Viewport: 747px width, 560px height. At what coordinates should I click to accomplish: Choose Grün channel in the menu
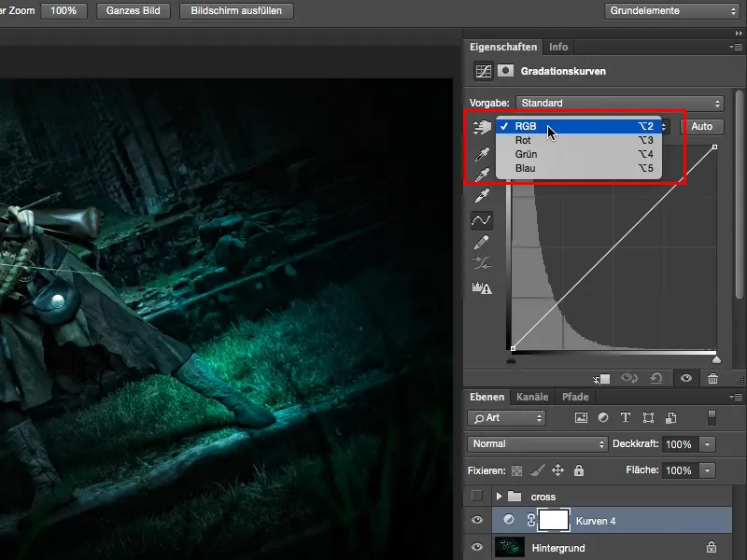click(579, 154)
